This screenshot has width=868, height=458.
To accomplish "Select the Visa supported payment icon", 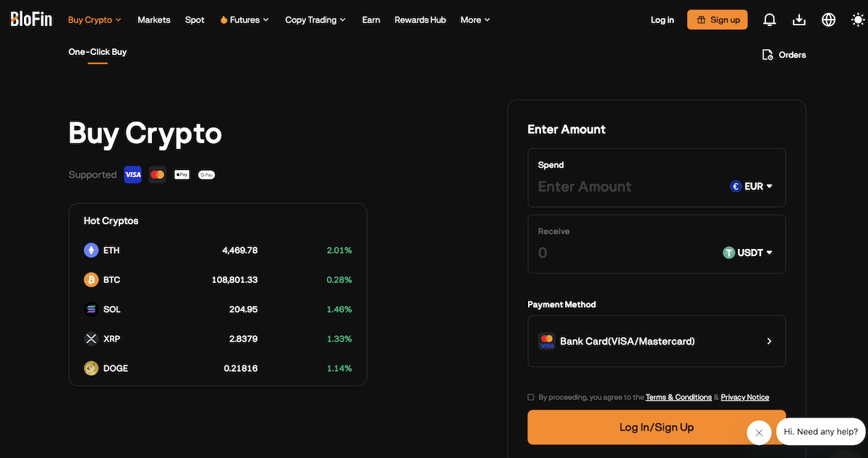I will point(132,174).
